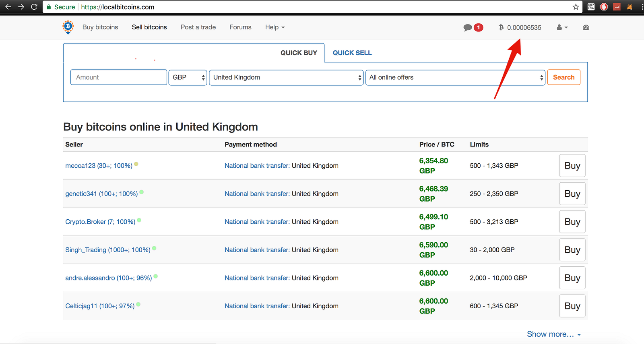Click Buy for mecca123's offer
The image size is (644, 344).
point(572,166)
